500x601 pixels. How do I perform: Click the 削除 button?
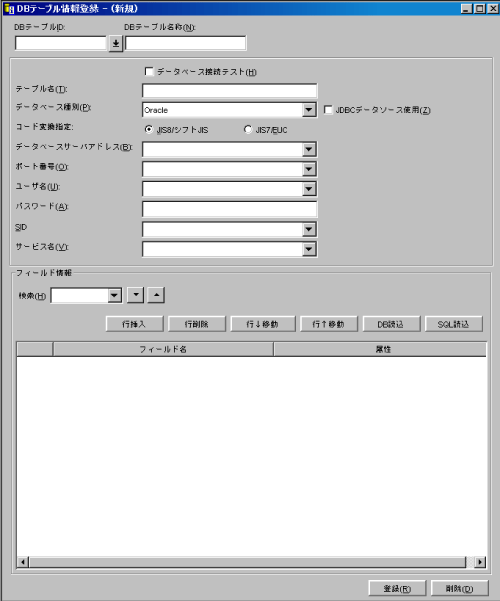(x=460, y=588)
